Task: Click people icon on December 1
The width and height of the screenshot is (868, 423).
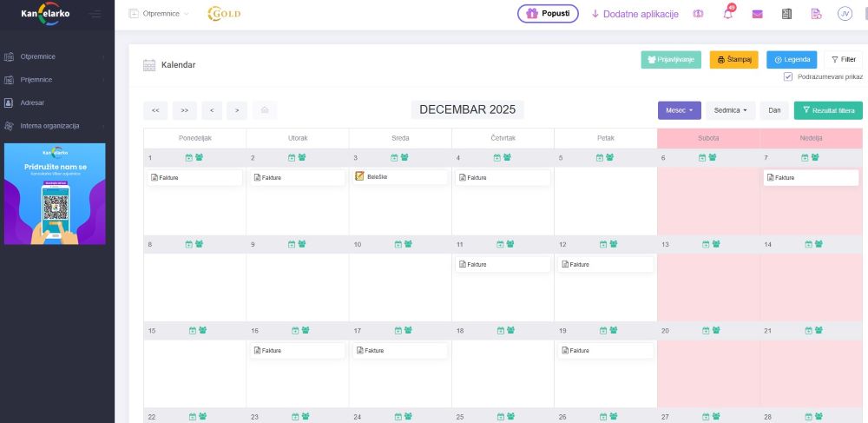Action: click(200, 158)
